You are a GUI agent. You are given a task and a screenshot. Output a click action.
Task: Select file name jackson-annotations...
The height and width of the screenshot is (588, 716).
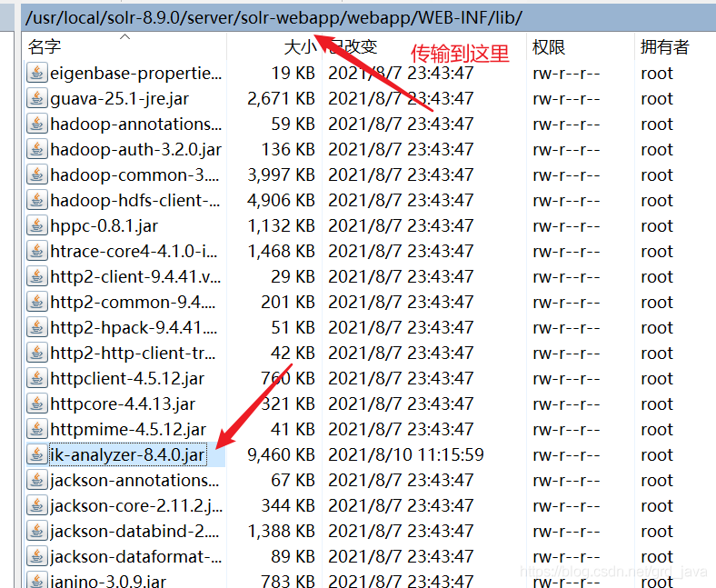(134, 481)
